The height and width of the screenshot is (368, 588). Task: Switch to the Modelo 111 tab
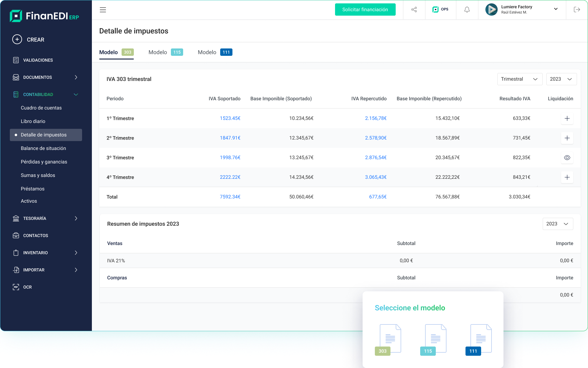tap(214, 52)
